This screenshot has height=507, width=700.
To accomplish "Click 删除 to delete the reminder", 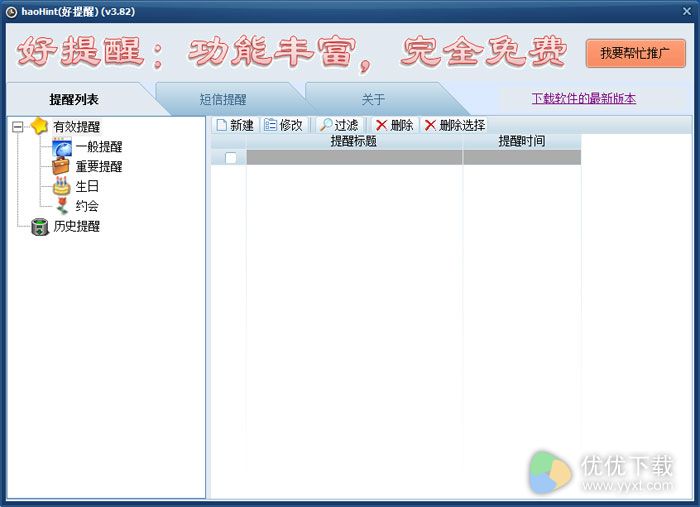I will 394,125.
